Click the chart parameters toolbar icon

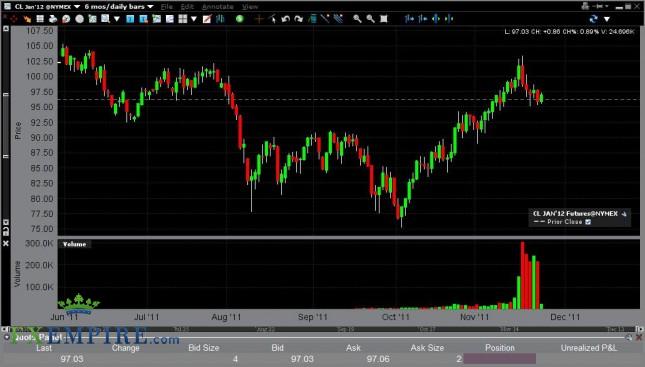coord(93,19)
